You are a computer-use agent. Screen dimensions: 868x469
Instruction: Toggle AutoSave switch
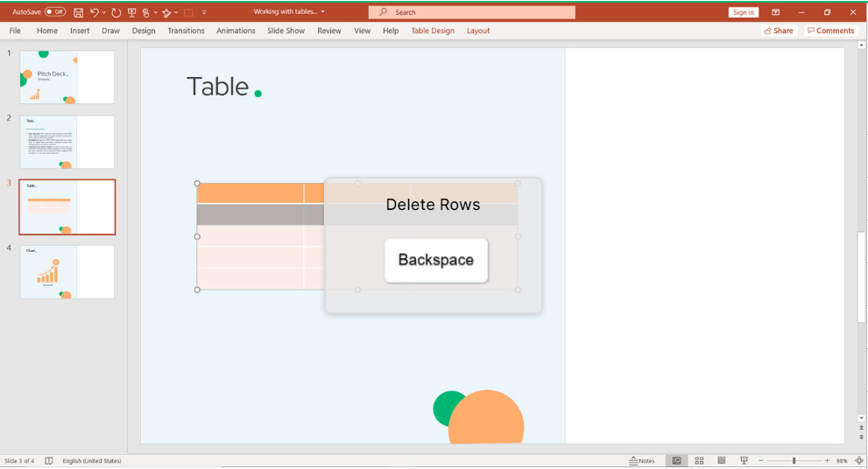coord(55,11)
